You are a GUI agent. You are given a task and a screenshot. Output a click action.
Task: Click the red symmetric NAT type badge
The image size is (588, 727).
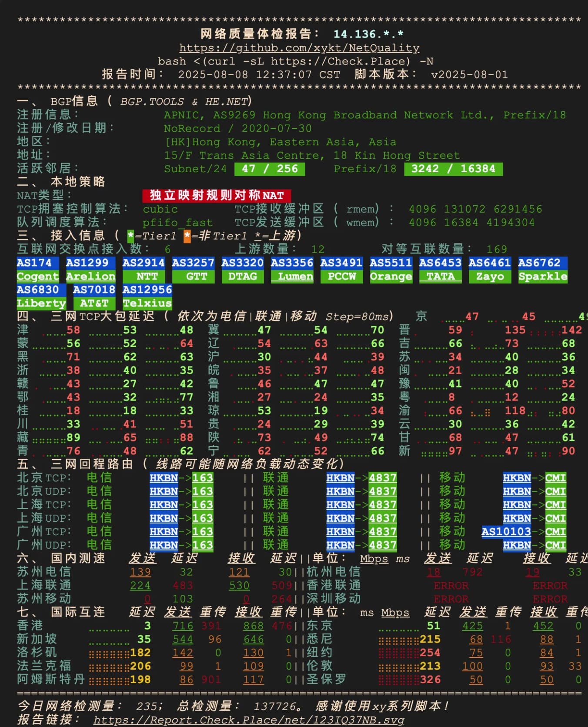click(x=217, y=195)
